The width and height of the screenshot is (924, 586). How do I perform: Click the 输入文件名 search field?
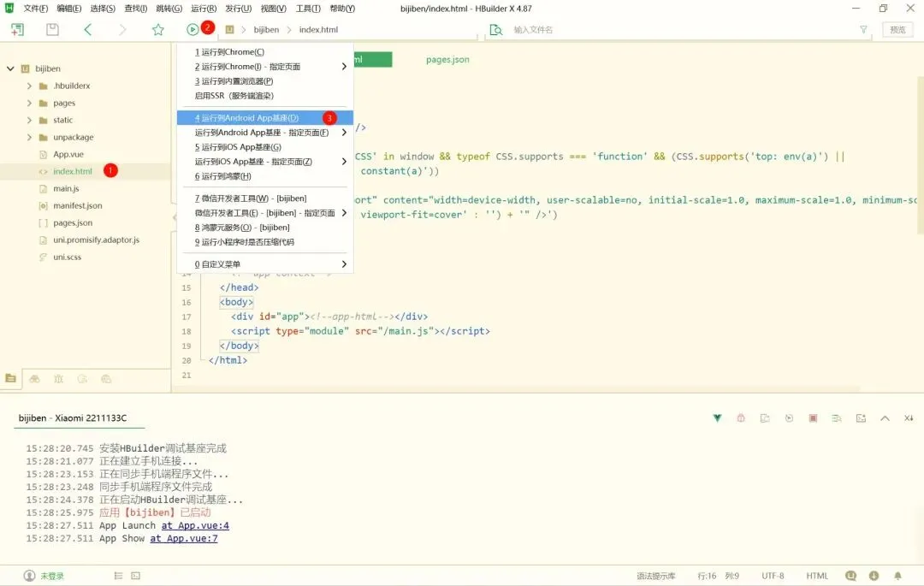point(678,29)
